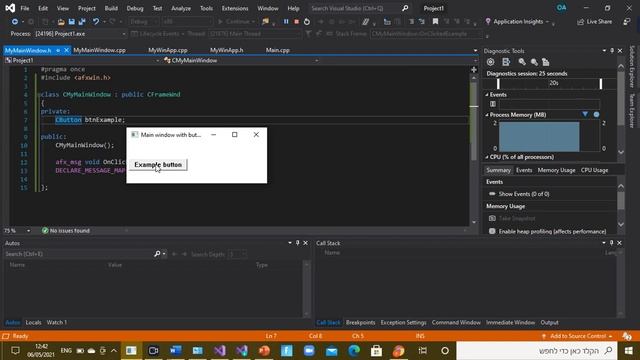Screen dimensions: 640x360
Task: Click the Example button
Action: click(158, 164)
